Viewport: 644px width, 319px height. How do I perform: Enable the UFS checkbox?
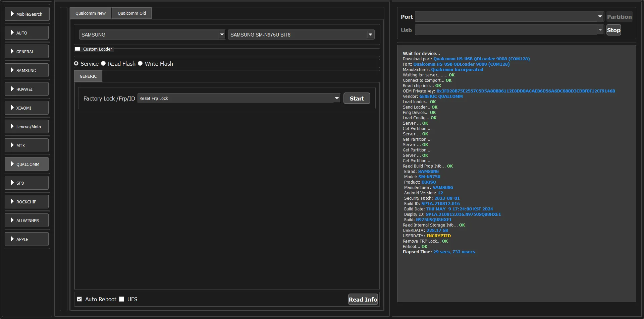point(122,299)
